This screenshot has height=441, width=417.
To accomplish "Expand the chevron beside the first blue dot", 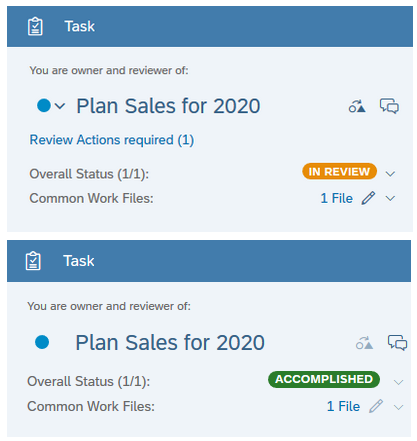I will coord(60,106).
